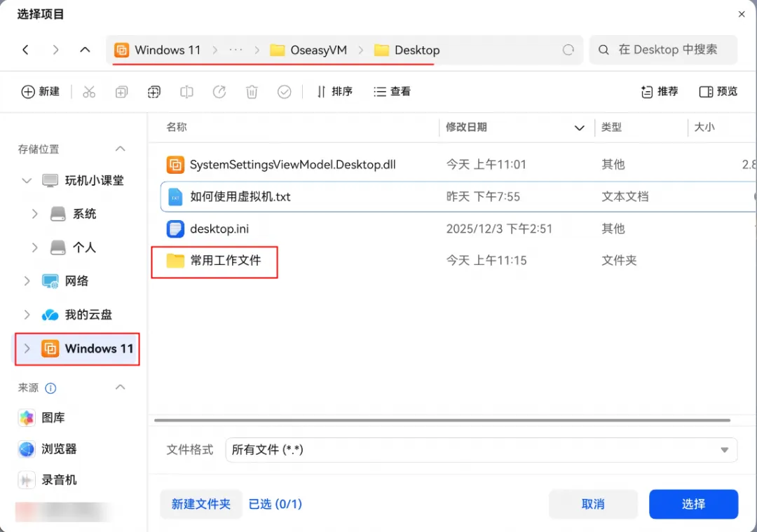This screenshot has height=532, width=757.
Task: Select the 如何使用虚拟机.txt file
Action: click(x=458, y=196)
